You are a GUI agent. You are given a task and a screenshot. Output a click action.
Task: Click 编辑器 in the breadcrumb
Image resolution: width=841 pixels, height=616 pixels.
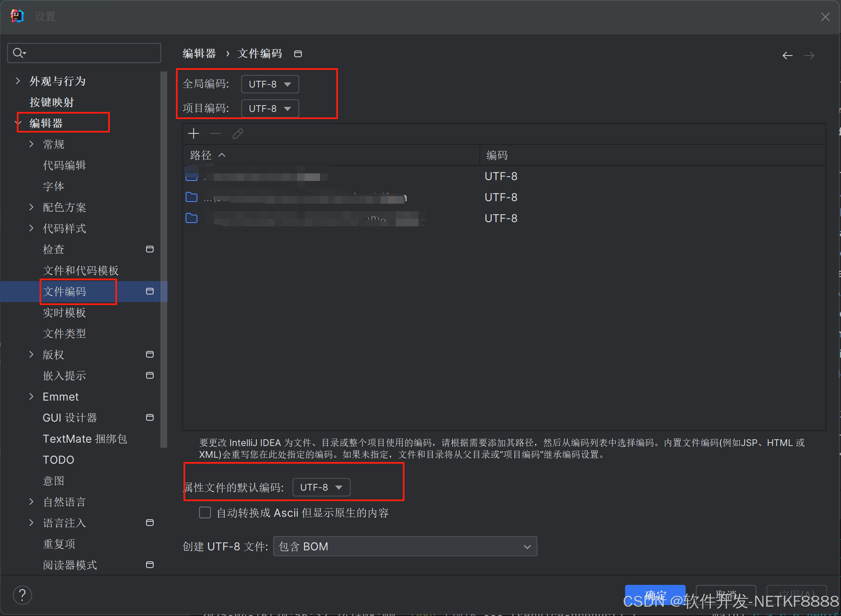tap(199, 53)
